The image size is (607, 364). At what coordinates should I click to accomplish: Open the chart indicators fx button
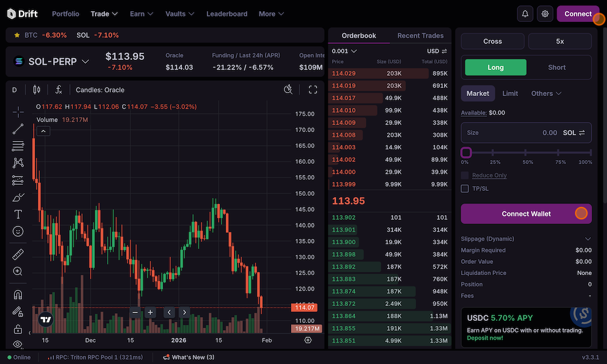coord(59,90)
